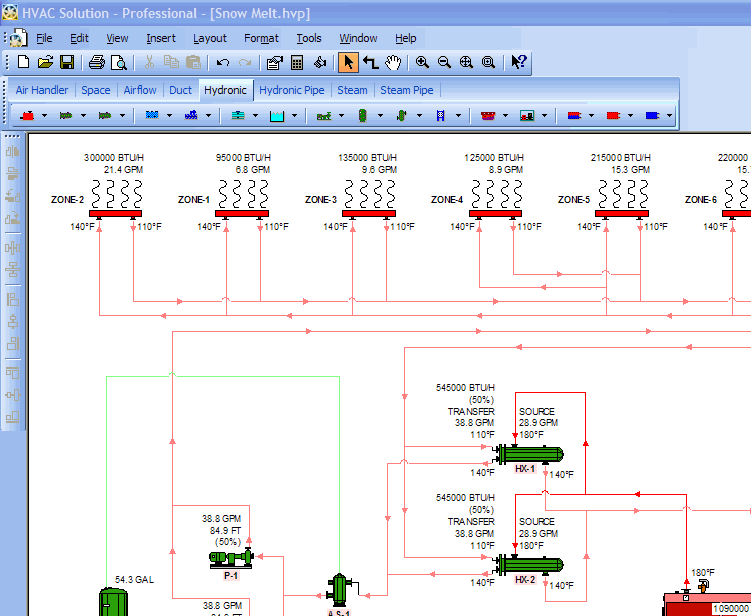Open the Help menu
Viewport: 751px width, 616px height.
click(406, 38)
